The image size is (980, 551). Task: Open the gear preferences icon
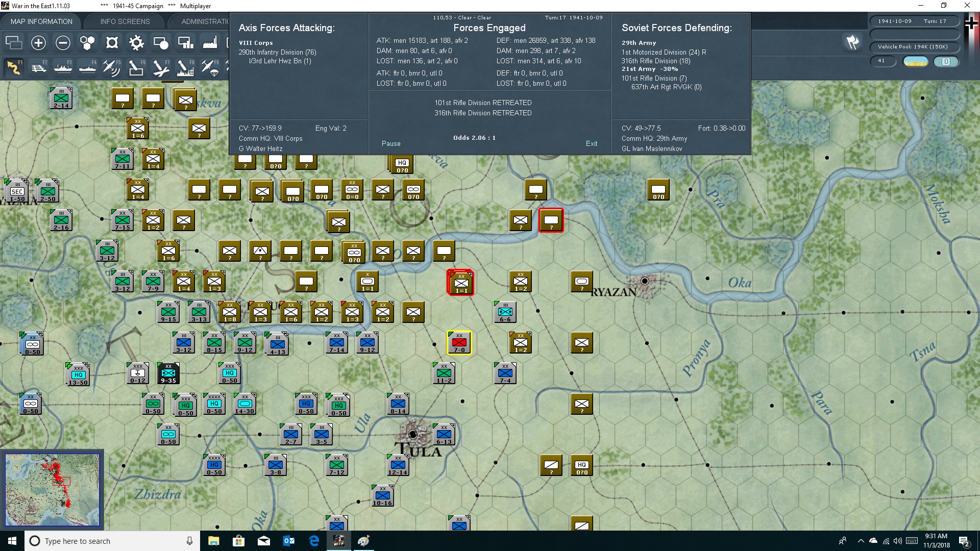(x=136, y=43)
